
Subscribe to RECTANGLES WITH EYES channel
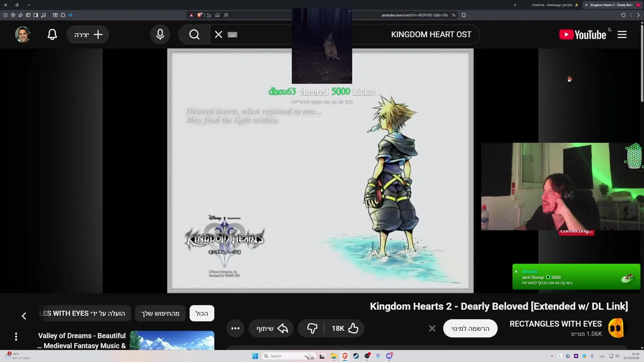coord(470,328)
